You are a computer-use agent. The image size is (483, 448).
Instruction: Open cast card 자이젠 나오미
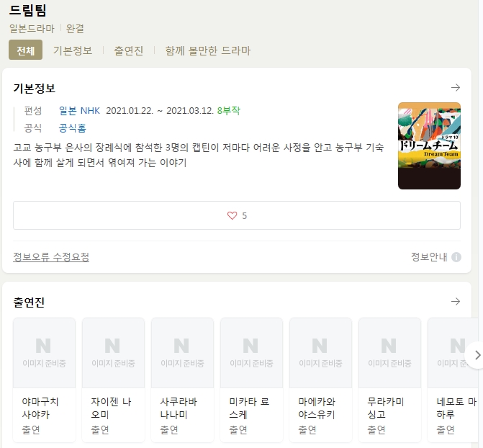[x=113, y=380]
